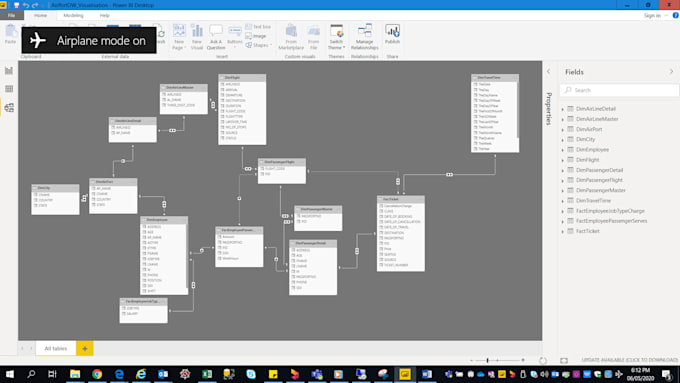Open the Buttons insert option
This screenshot has width=680, height=383.
point(235,36)
